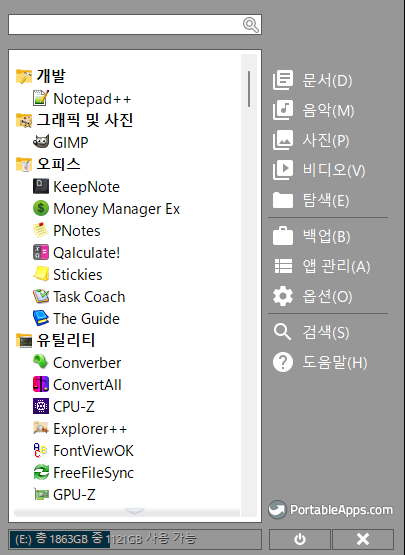This screenshot has height=555, width=405.
Task: Launch Stickies by its name
Action: click(78, 275)
